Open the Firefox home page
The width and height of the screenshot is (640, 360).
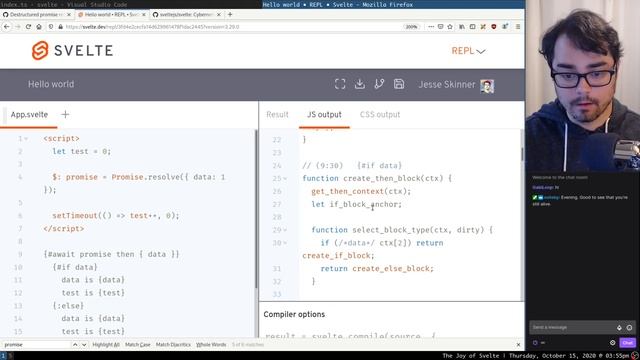[x=39, y=27]
